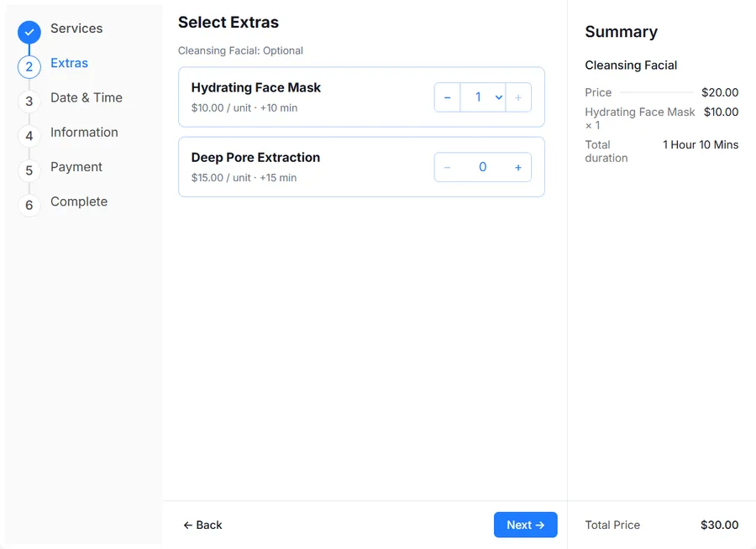This screenshot has height=549, width=756.
Task: Open the Information step label
Action: 84,132
